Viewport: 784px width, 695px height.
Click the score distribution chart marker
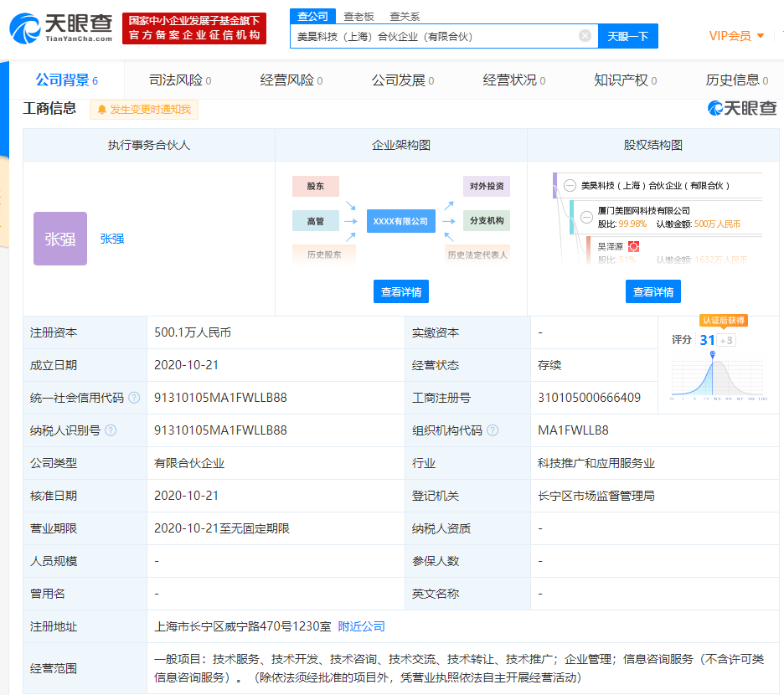pyautogui.click(x=713, y=354)
